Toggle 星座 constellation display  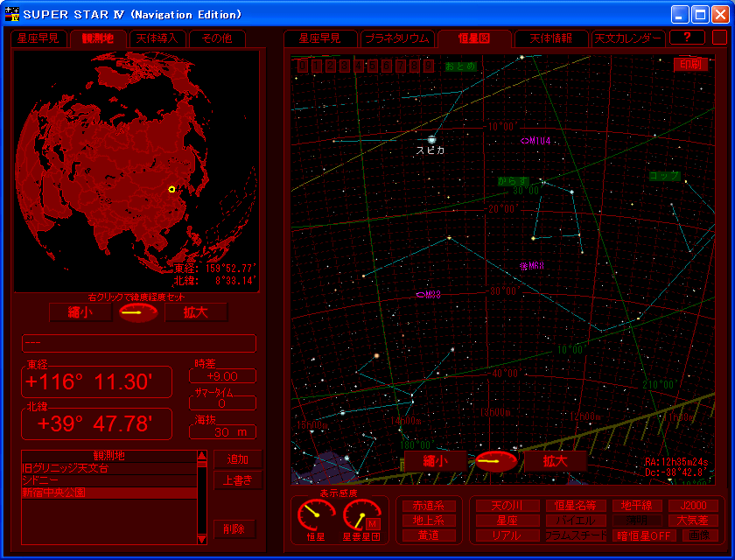(x=507, y=521)
